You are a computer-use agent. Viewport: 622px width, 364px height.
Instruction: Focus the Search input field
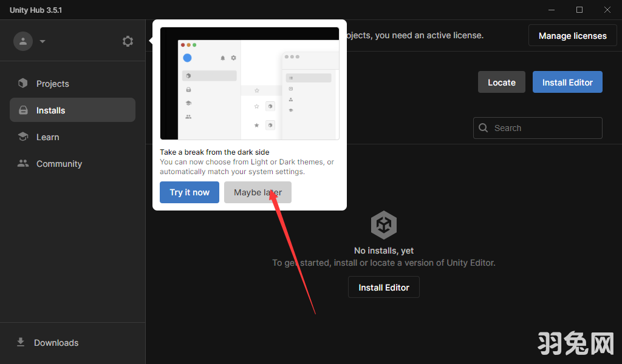click(544, 128)
